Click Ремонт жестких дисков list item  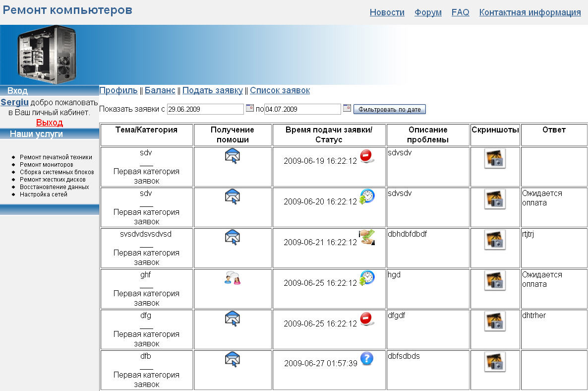[53, 179]
